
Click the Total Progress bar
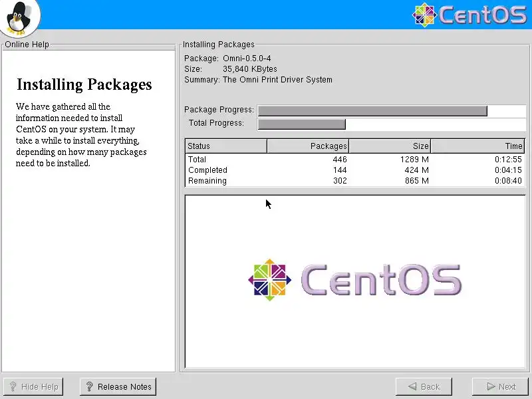coord(392,124)
